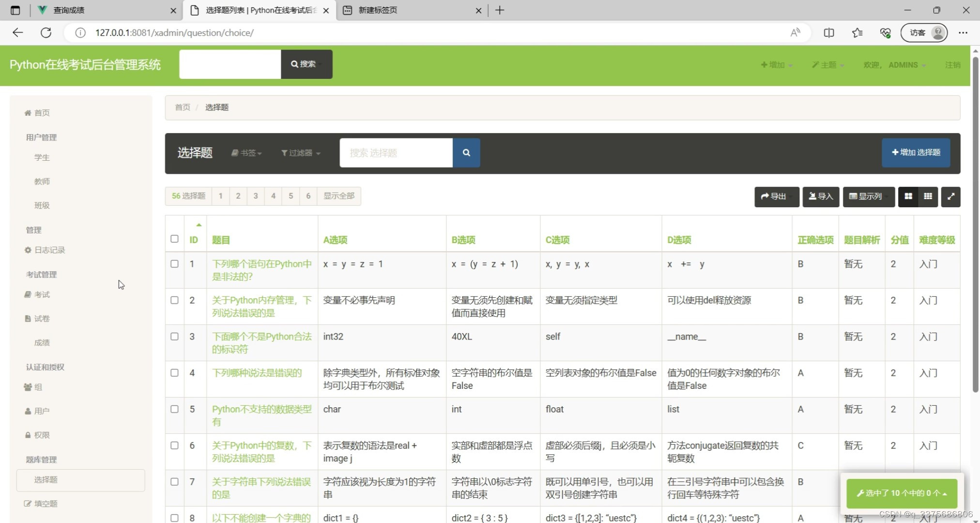Click the browser back arrow
980x523 pixels.
(18, 33)
